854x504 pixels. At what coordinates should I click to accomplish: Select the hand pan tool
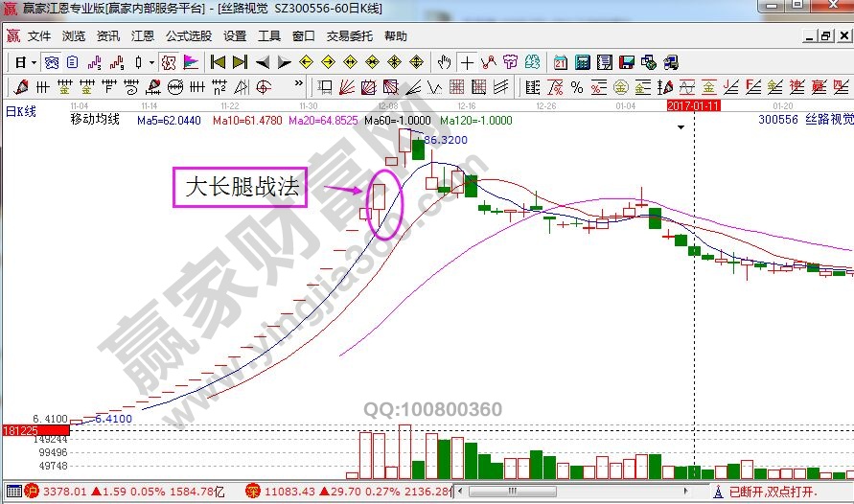444,62
